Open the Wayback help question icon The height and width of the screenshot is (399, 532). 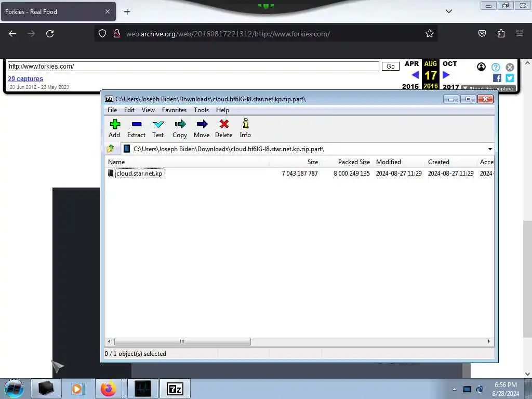click(x=496, y=67)
